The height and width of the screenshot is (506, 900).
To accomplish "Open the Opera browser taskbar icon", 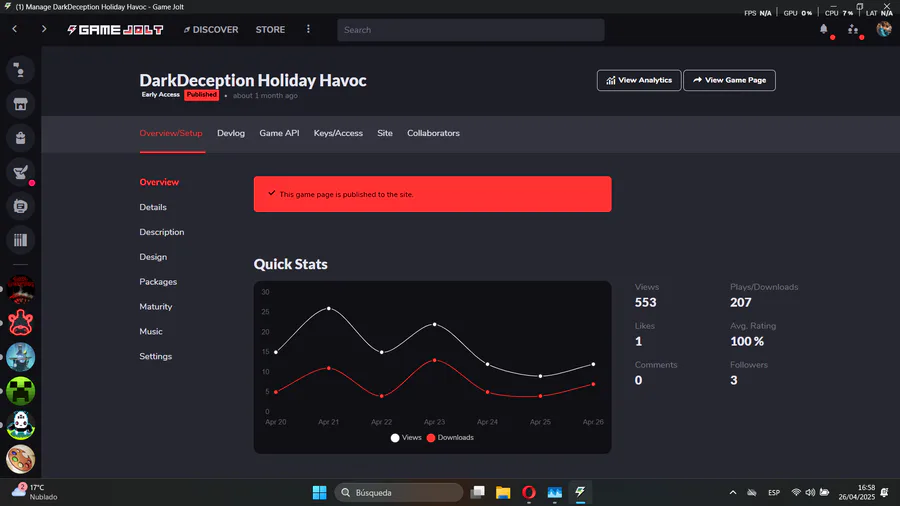I will (529, 492).
